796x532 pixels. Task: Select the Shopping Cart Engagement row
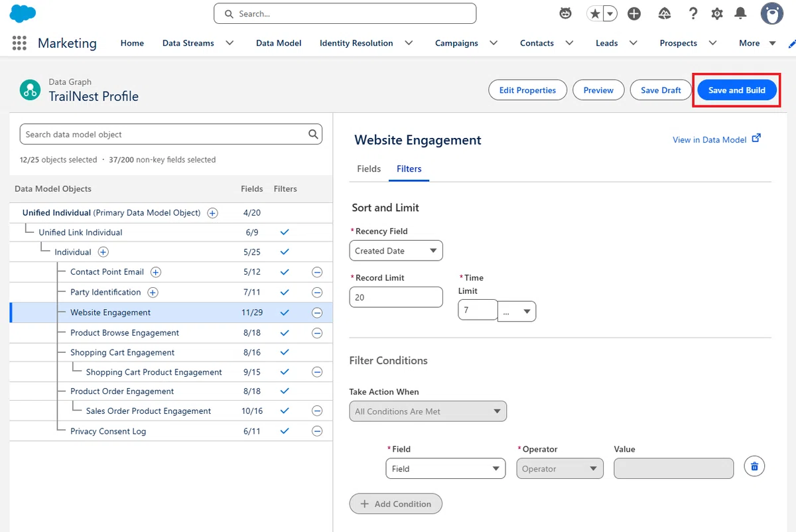(171, 352)
